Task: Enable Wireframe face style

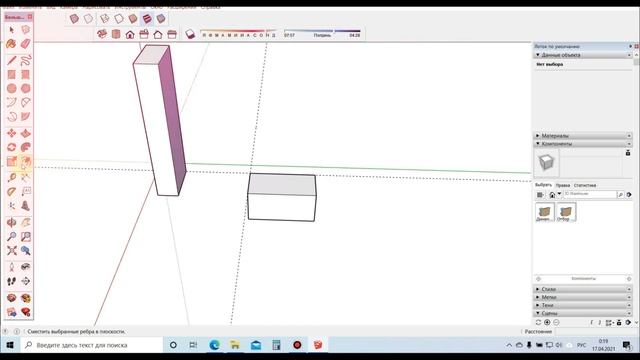Action: click(105, 19)
